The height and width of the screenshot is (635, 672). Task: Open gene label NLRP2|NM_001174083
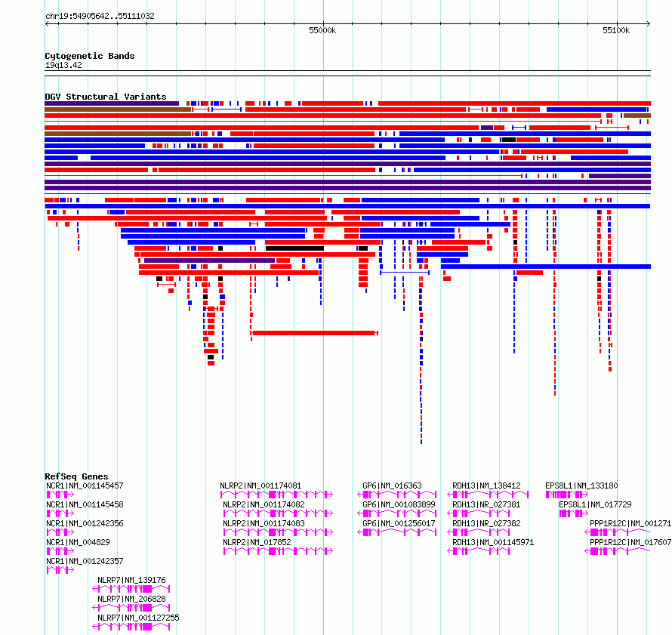pyautogui.click(x=264, y=523)
